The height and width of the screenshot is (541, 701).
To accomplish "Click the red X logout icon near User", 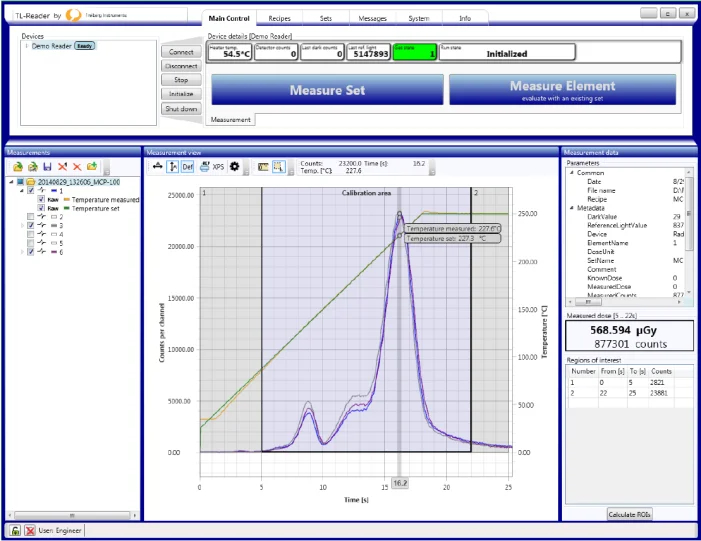I will 29,530.
